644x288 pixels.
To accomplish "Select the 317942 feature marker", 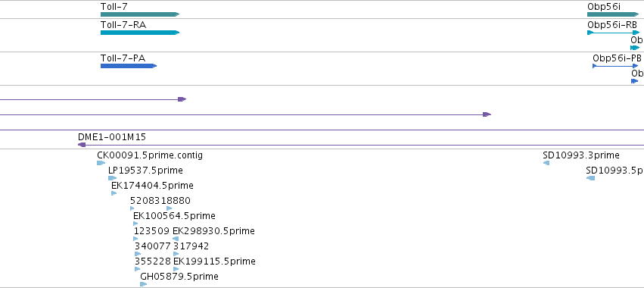I will click(x=176, y=254).
